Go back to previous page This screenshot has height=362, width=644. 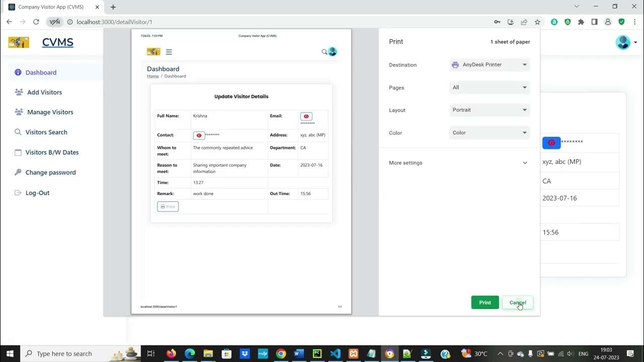pyautogui.click(x=9, y=22)
